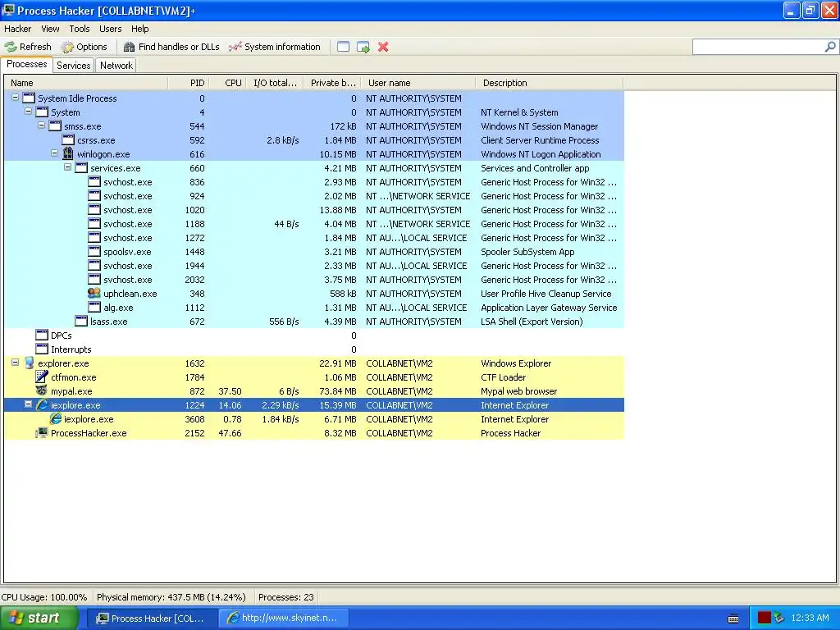This screenshot has height=630, width=840.
Task: Click the keyboard icon in the taskbar
Action: tap(733, 619)
